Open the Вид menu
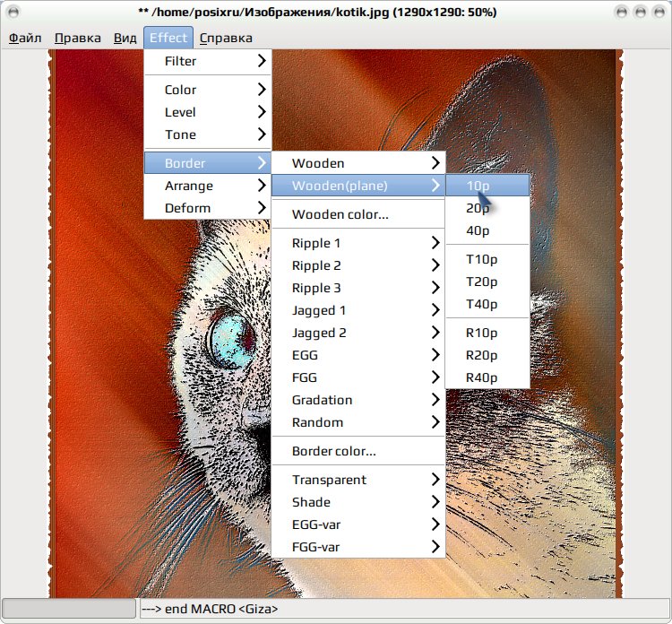Viewport: 672px width, 624px height. pos(125,38)
